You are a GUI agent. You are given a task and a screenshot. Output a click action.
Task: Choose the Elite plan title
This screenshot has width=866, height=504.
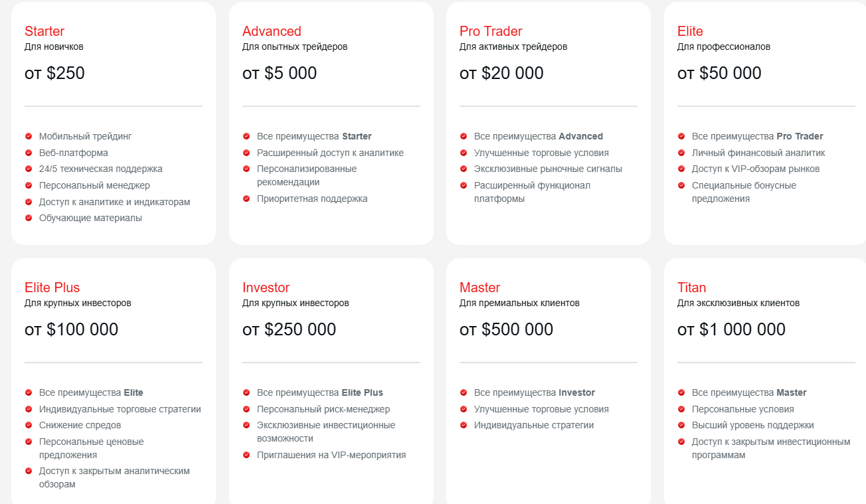click(690, 31)
